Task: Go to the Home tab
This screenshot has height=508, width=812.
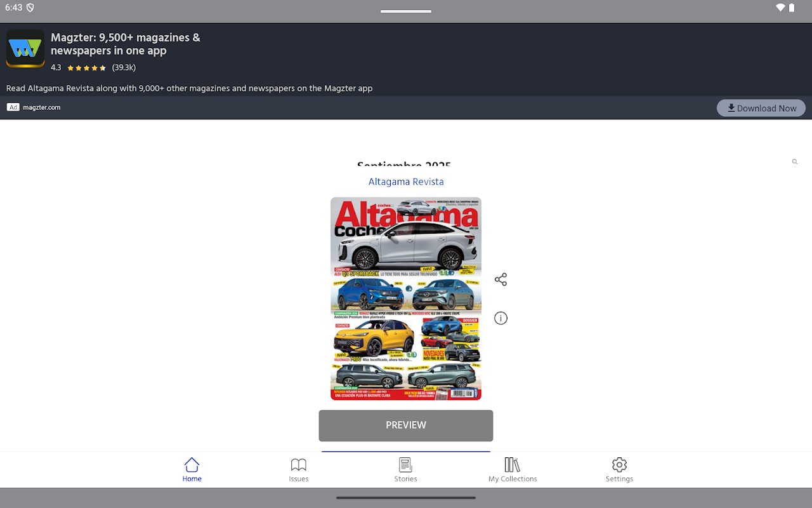Action: (192, 470)
